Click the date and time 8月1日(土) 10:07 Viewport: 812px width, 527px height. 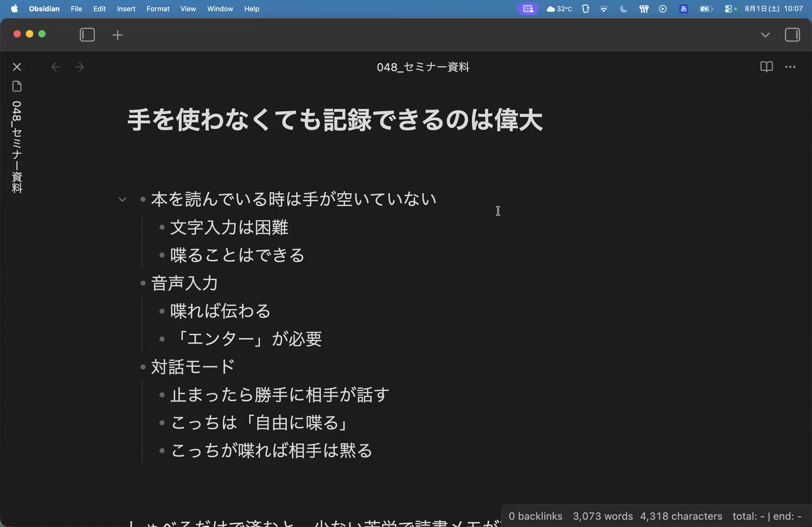pos(773,9)
